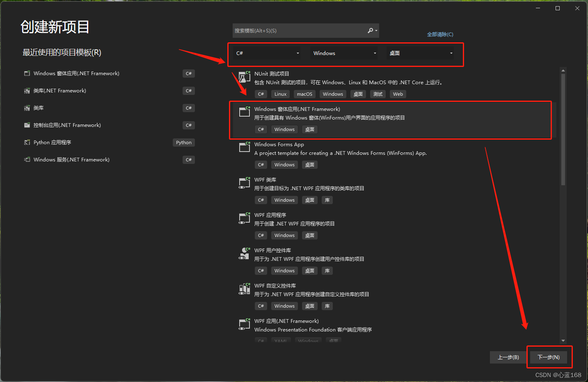Click the Windows Forms App (.NET Framework) template icon
The height and width of the screenshot is (382, 588).
pyautogui.click(x=245, y=112)
